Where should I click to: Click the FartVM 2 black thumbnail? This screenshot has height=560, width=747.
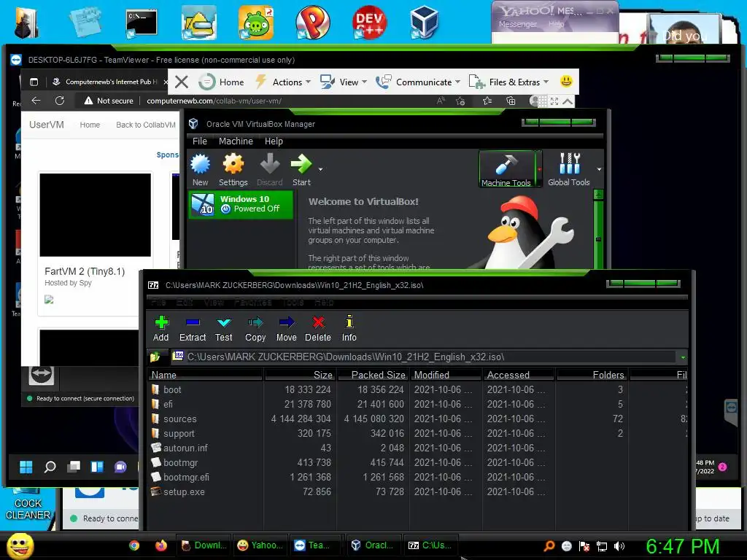point(96,215)
